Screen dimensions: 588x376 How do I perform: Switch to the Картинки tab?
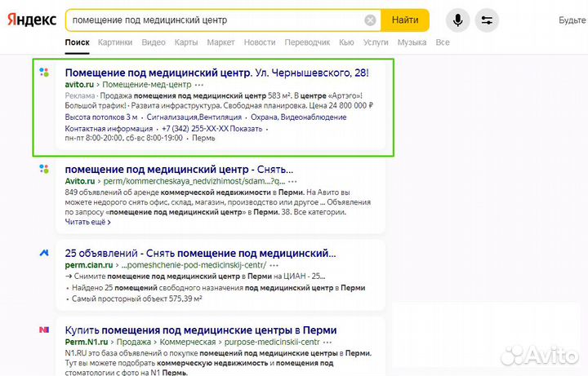[115, 42]
